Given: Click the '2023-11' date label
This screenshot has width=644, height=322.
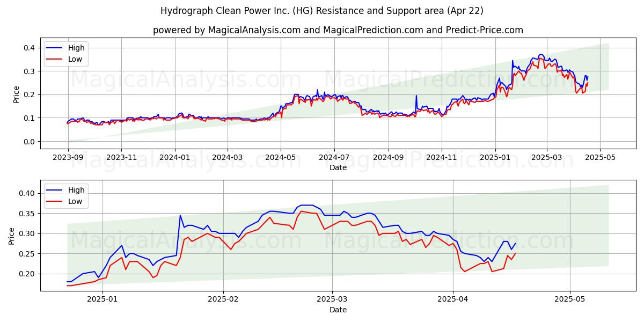Looking at the screenshot, I should pyautogui.click(x=121, y=158).
